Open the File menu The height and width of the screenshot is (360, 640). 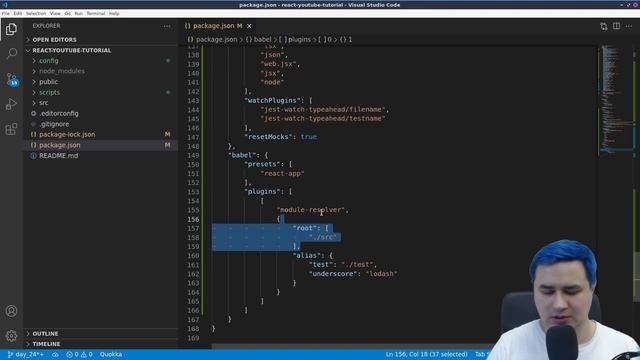[6, 13]
